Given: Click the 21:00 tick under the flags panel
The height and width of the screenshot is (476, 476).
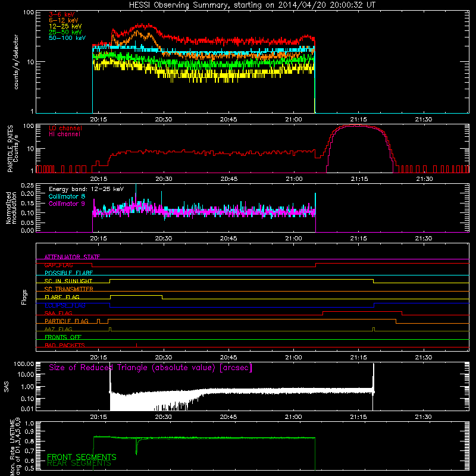Looking at the screenshot, I should click(293, 358).
